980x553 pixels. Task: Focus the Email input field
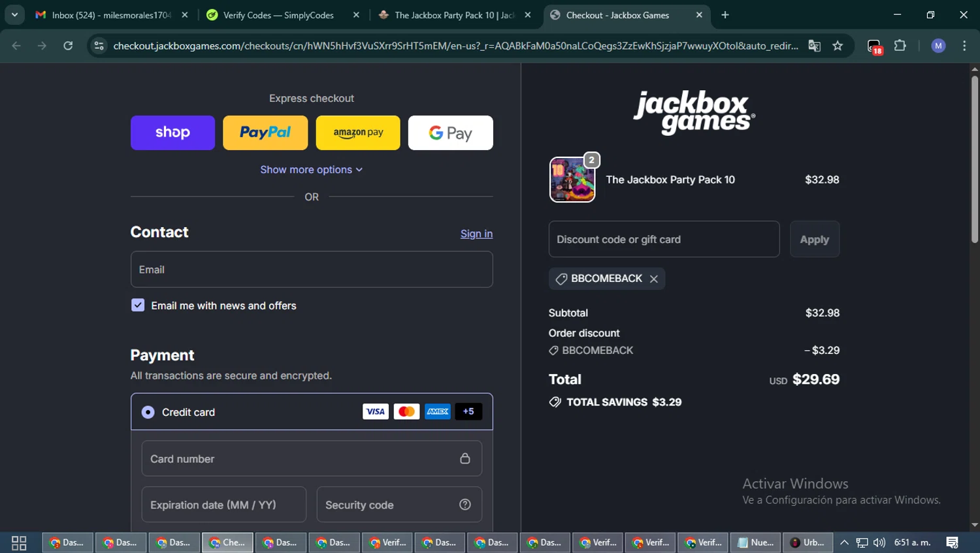(x=312, y=270)
